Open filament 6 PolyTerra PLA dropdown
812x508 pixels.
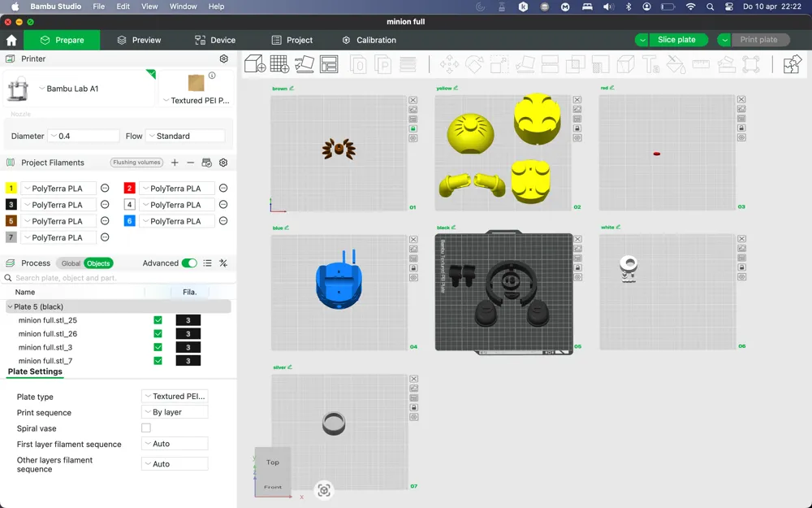(177, 221)
